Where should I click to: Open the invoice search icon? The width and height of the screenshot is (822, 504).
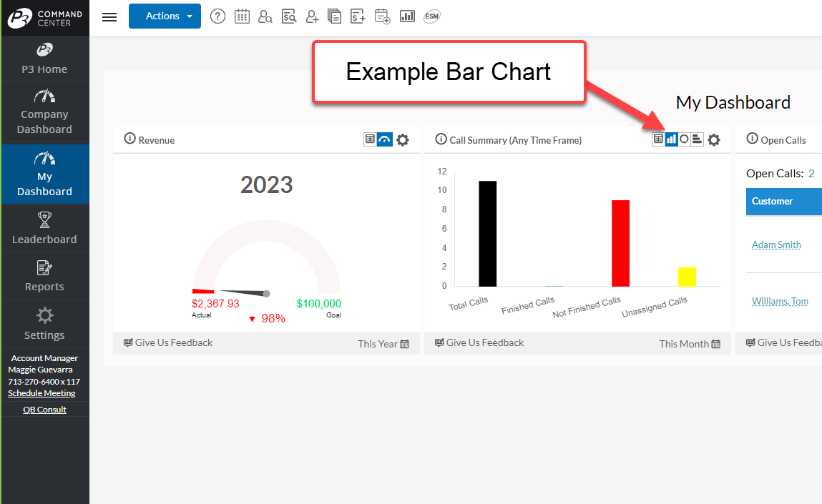[x=289, y=16]
